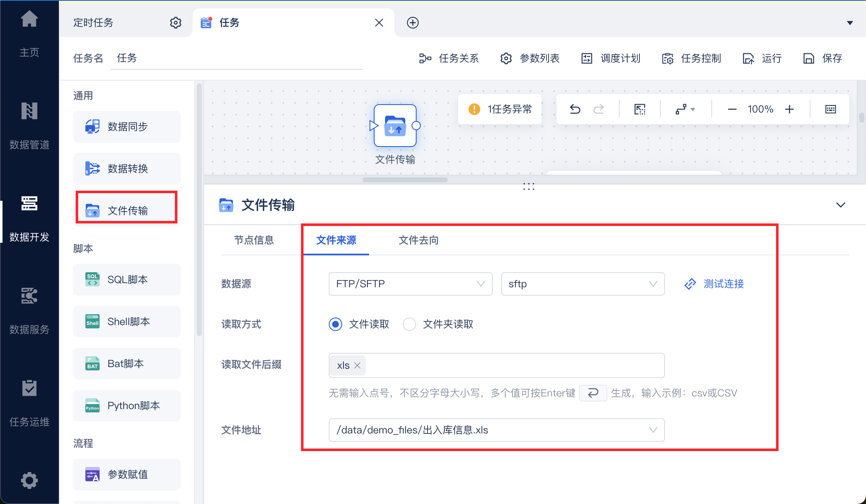Click 保存 button in toolbar
Screen dimensions: 866x504
pos(823,58)
